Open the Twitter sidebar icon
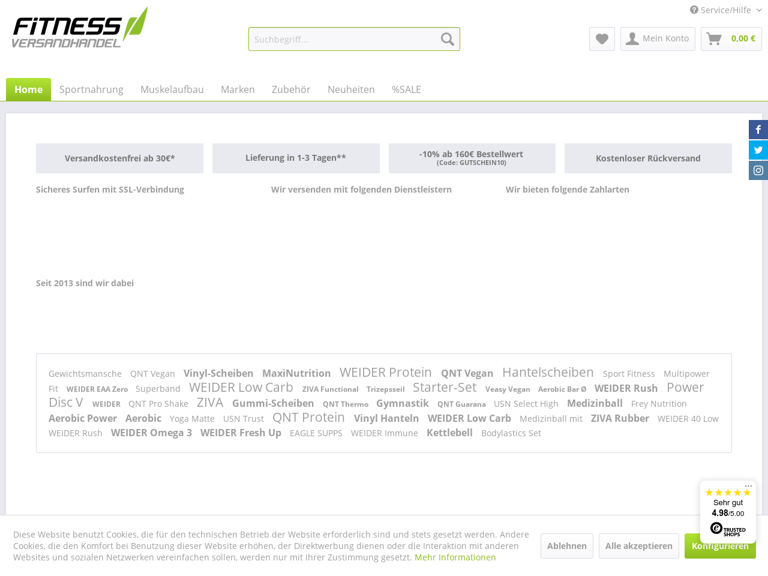768x576 pixels. [x=758, y=150]
